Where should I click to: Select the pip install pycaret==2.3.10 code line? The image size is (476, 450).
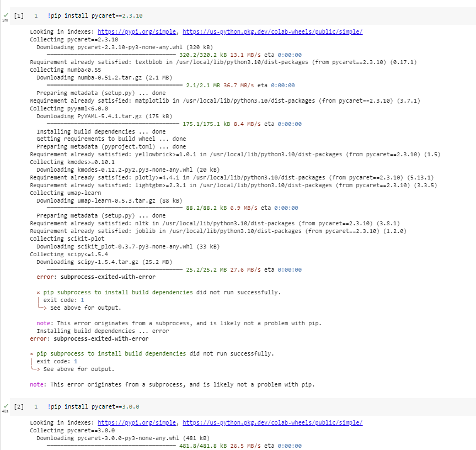(x=97, y=15)
